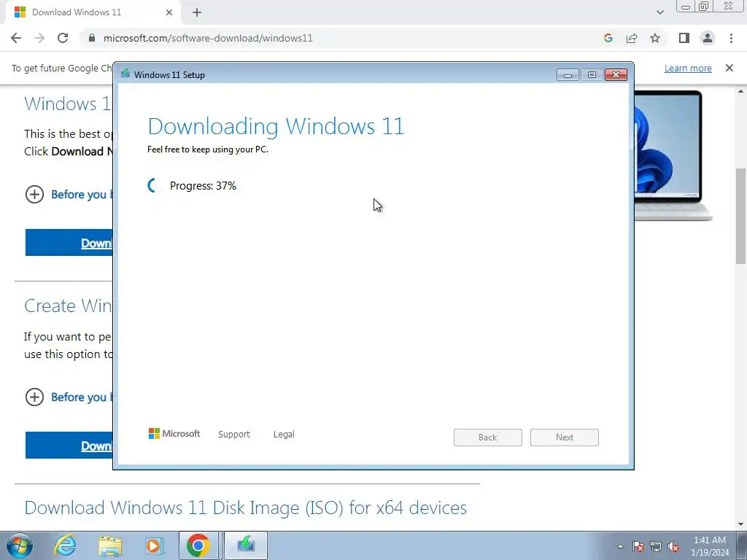Show hidden system tray icons
The image size is (747, 560).
click(620, 546)
